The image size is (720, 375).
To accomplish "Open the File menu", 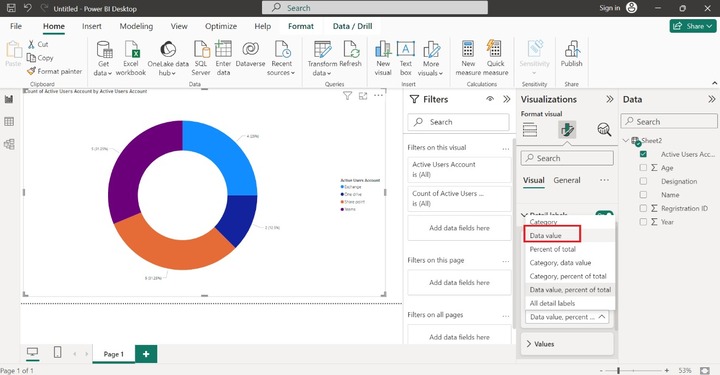I will point(16,26).
